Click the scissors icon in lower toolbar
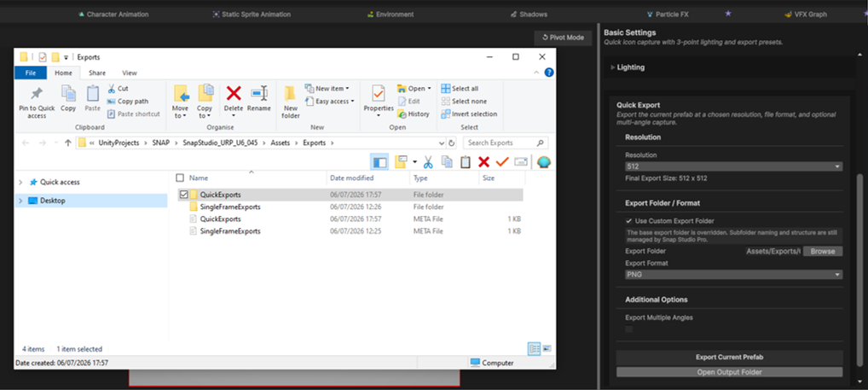Screen dimensions: 868x390 click(428, 162)
